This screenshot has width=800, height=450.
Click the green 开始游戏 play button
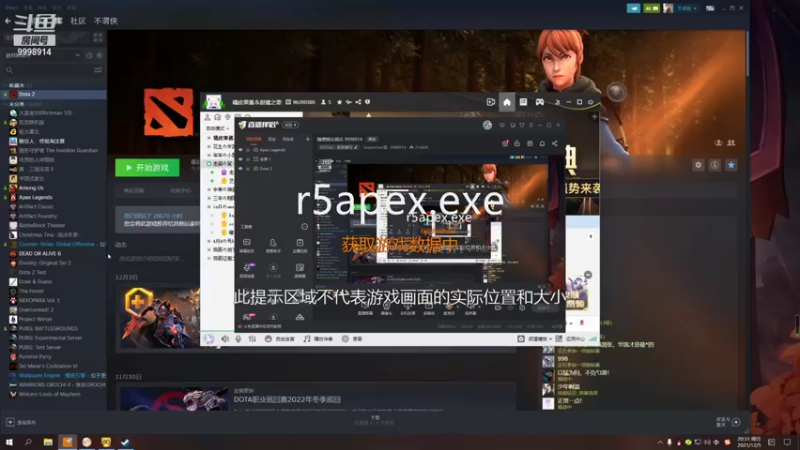[x=147, y=167]
